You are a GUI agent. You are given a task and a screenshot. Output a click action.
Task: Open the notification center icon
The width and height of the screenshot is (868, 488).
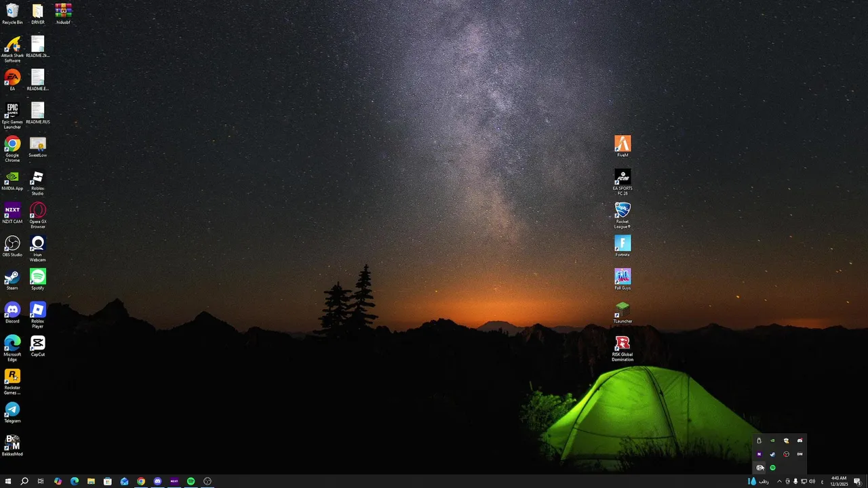click(858, 481)
